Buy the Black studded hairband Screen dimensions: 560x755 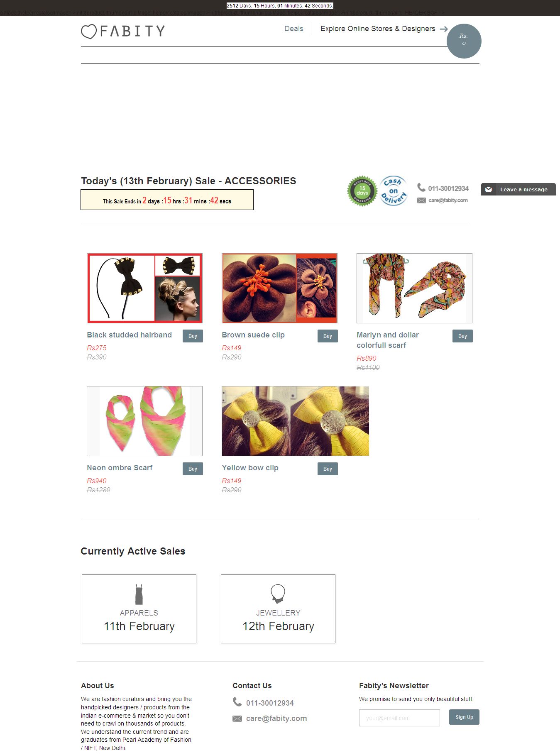pos(193,336)
